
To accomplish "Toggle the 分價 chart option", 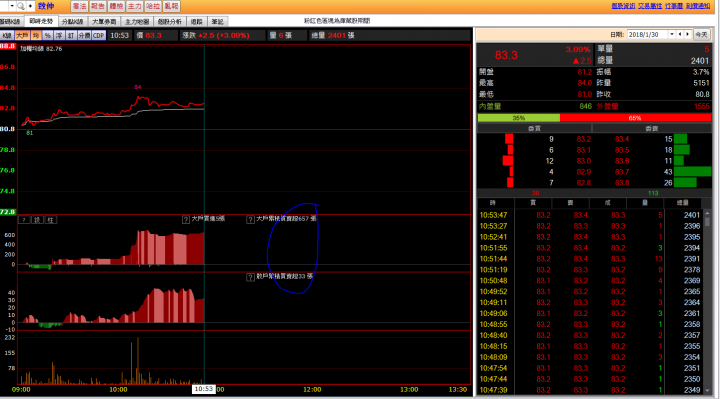I will point(84,35).
